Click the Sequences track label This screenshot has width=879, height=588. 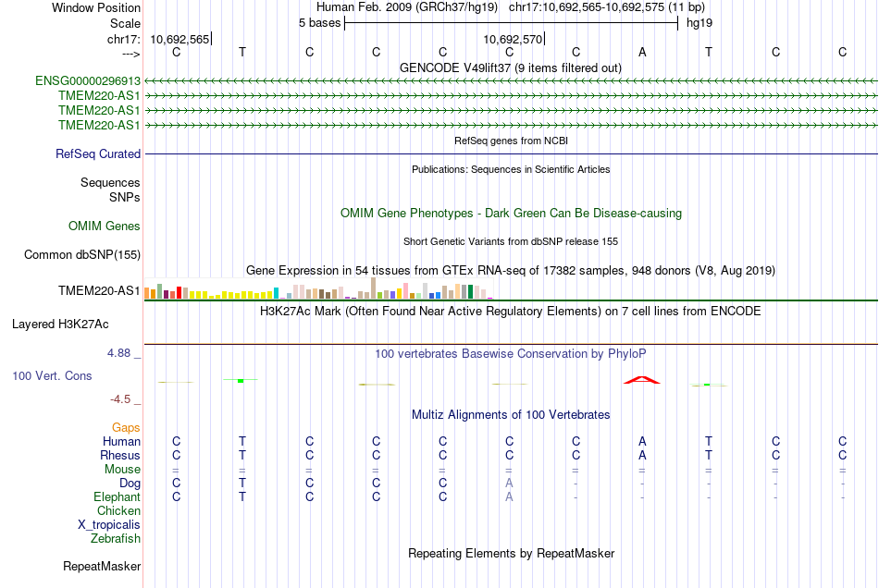tap(110, 182)
